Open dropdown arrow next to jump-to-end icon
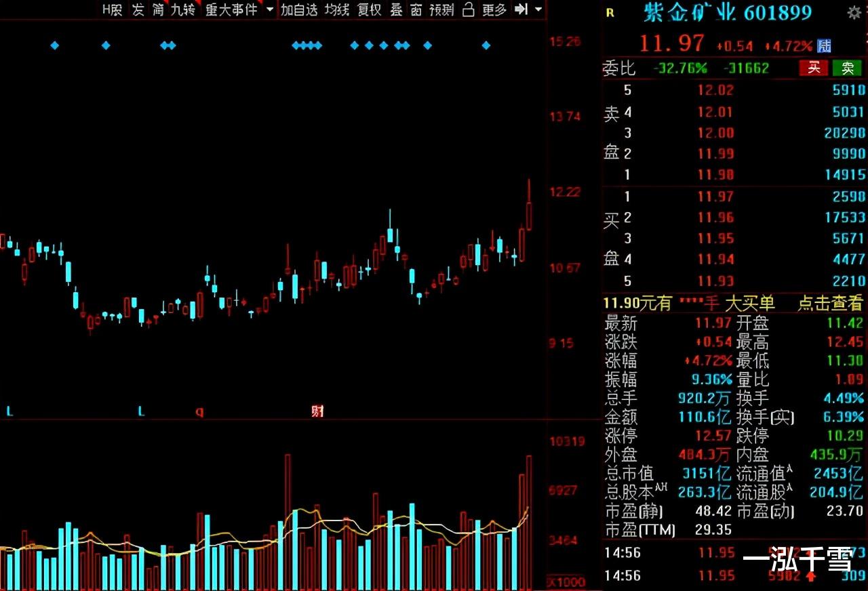 pos(538,9)
